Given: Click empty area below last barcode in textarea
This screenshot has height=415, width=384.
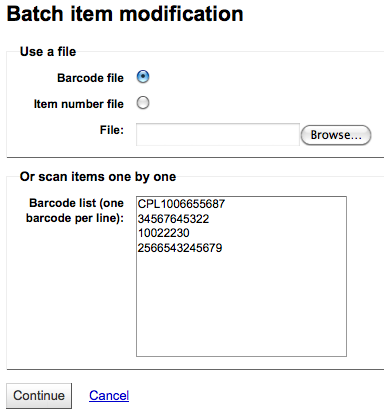Looking at the screenshot, I should (x=241, y=303).
